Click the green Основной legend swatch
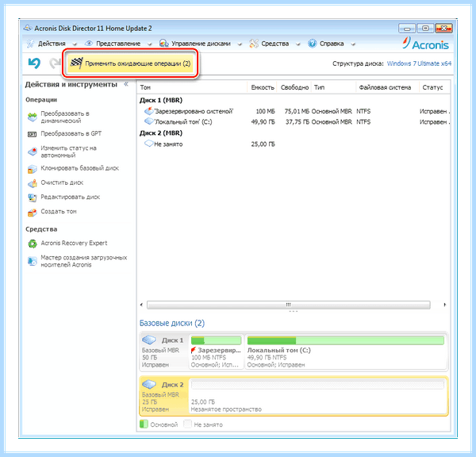This screenshot has height=457, width=476. coord(144,424)
